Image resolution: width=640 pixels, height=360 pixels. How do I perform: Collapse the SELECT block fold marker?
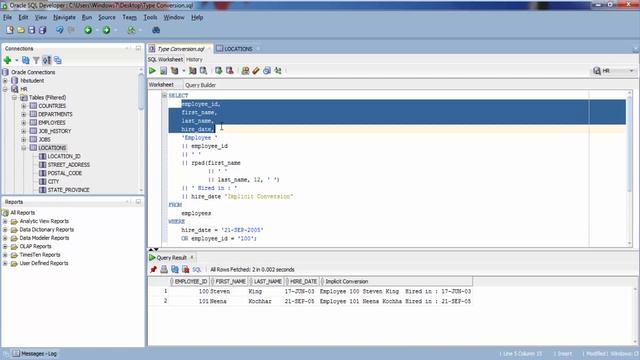tap(164, 96)
